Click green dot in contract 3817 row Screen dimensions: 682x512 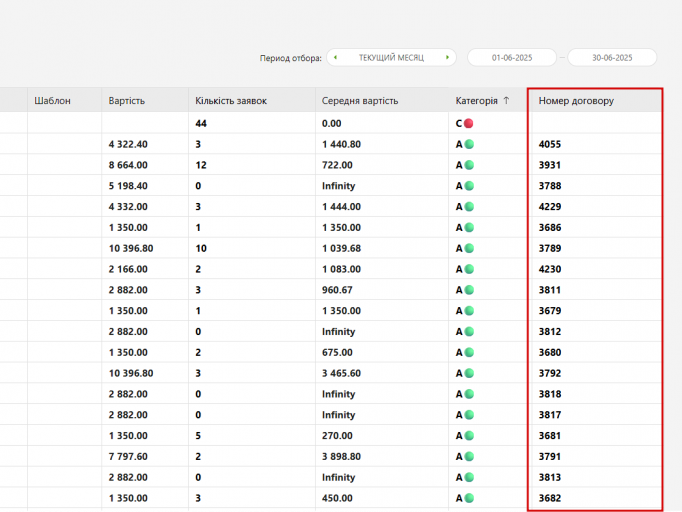coord(469,415)
